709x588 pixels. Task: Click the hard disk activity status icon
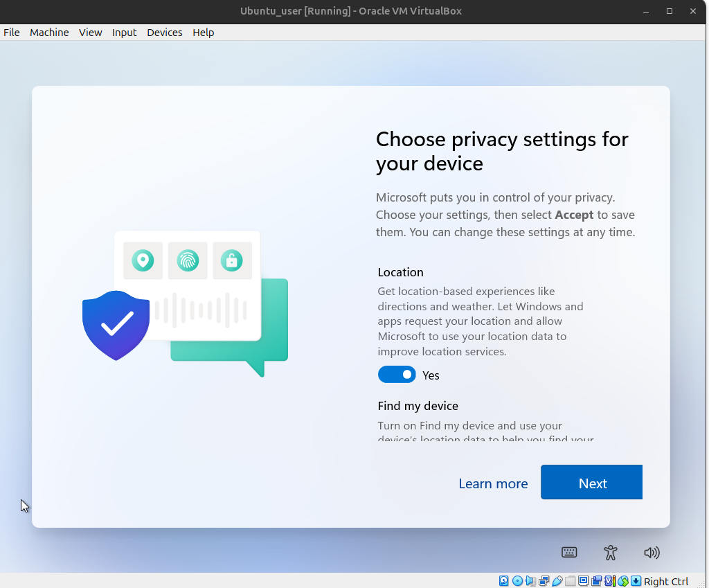pyautogui.click(x=504, y=581)
